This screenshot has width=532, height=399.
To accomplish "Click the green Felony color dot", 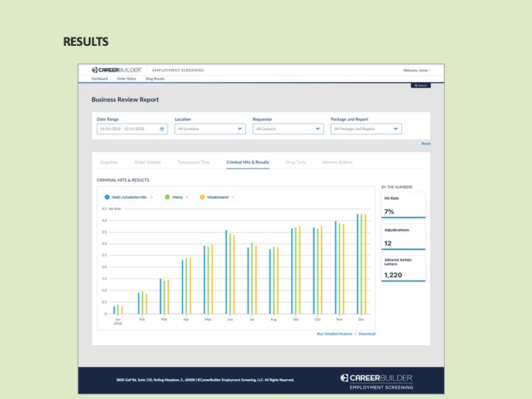I will [167, 197].
